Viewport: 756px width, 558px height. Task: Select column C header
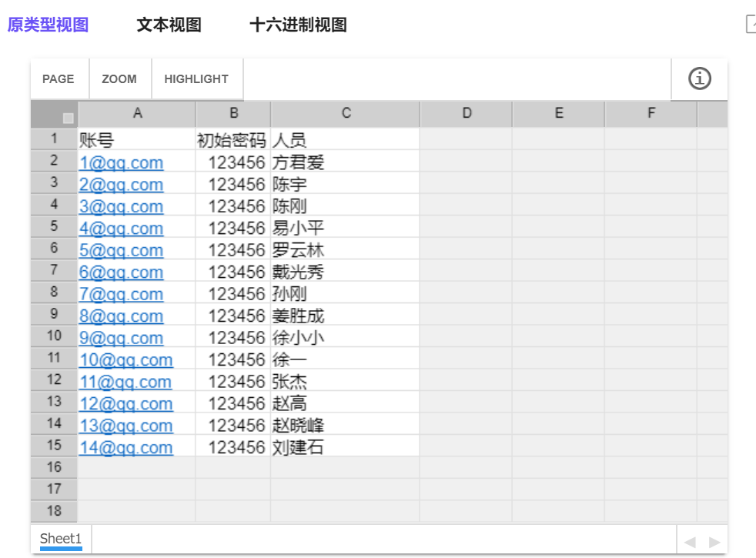[345, 114]
